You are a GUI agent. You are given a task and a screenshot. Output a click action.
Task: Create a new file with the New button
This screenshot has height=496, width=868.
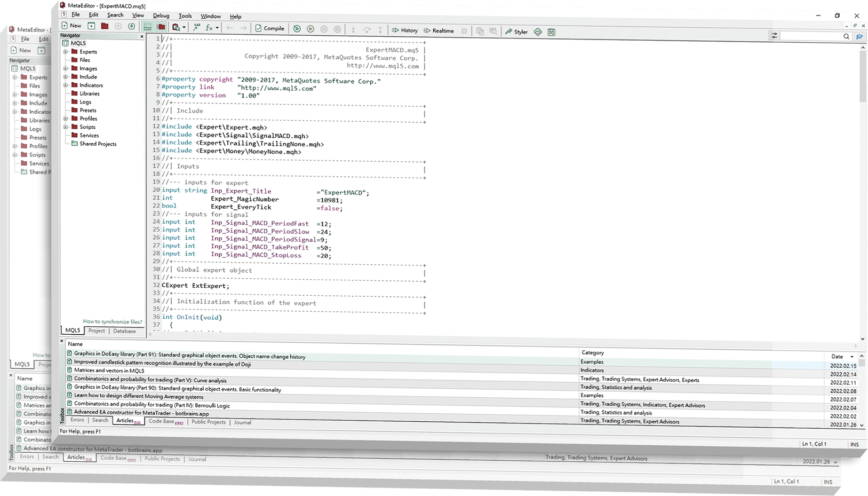pos(71,26)
